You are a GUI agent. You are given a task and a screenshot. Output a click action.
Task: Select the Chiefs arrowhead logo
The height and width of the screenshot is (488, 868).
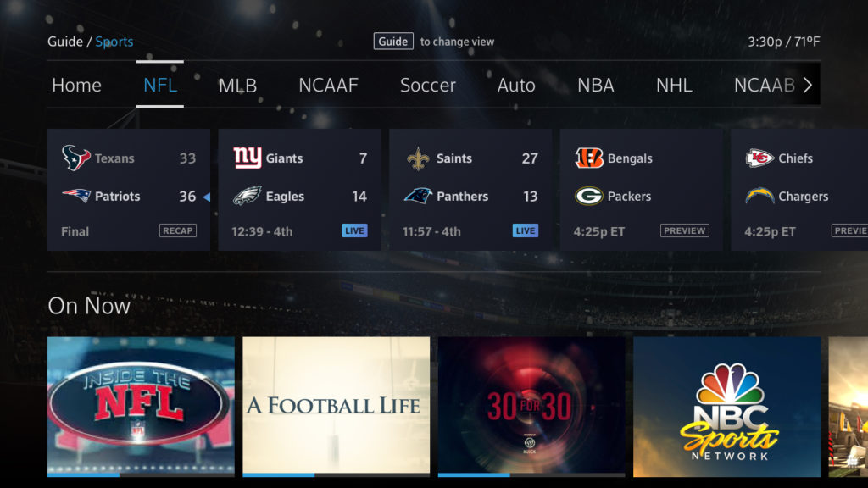tap(759, 158)
